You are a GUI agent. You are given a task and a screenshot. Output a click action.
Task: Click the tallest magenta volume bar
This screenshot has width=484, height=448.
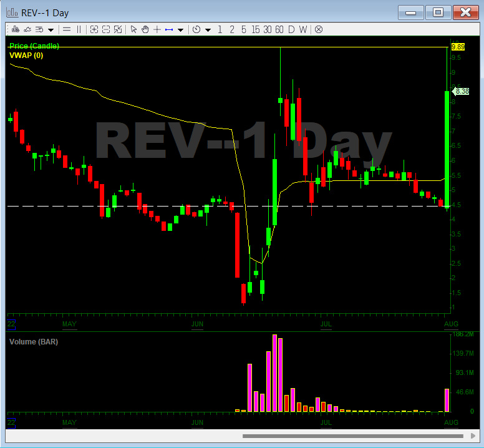[x=274, y=373]
